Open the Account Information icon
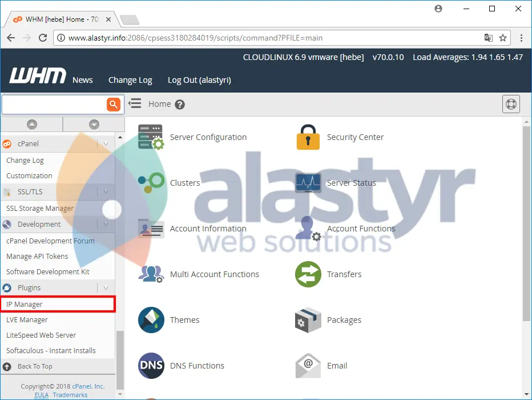Image resolution: width=532 pixels, height=400 pixels. 150,229
